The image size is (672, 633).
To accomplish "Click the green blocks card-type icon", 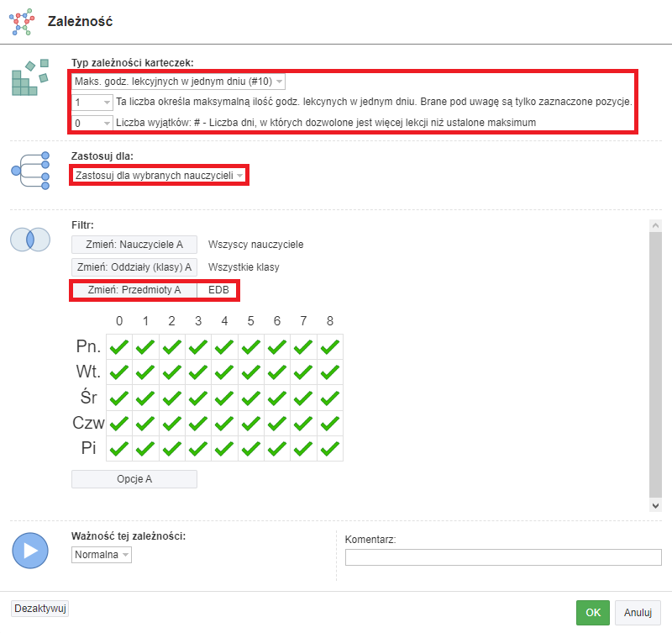I will pyautogui.click(x=30, y=77).
